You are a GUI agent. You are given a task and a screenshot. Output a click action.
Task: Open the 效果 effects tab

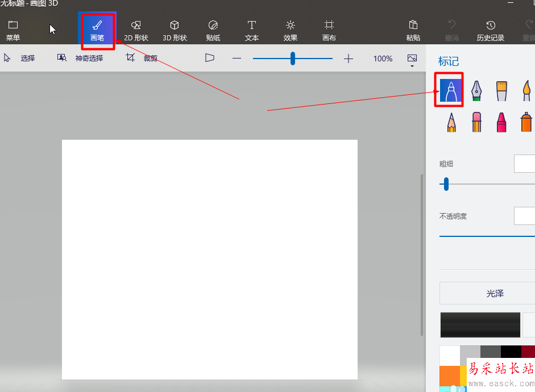291,30
